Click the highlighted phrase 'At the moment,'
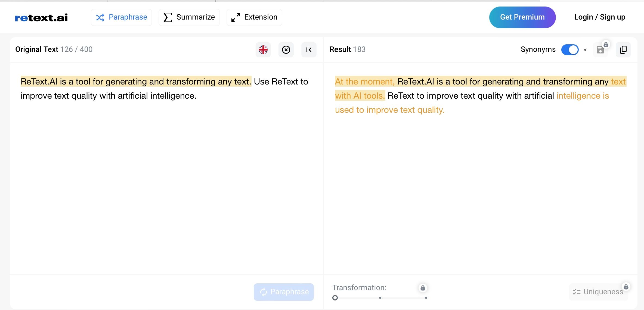Screen dimensions: 644x310 (364, 81)
